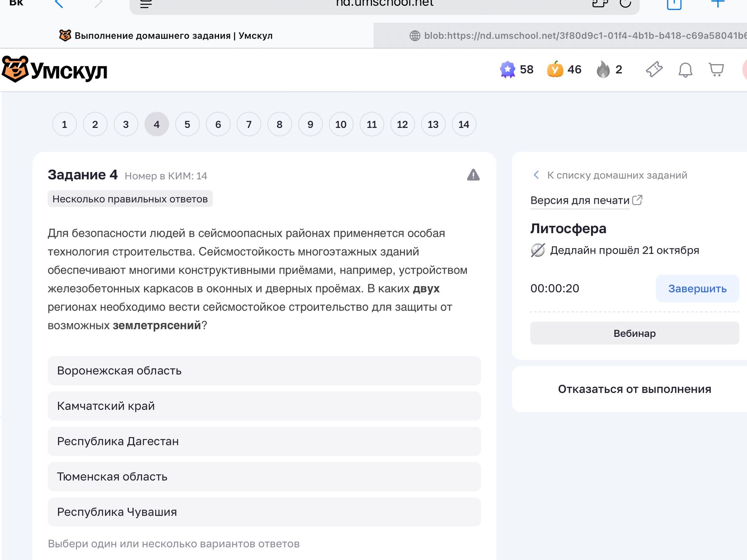Click the Номер в КИМ: 14 label

pyautogui.click(x=166, y=176)
